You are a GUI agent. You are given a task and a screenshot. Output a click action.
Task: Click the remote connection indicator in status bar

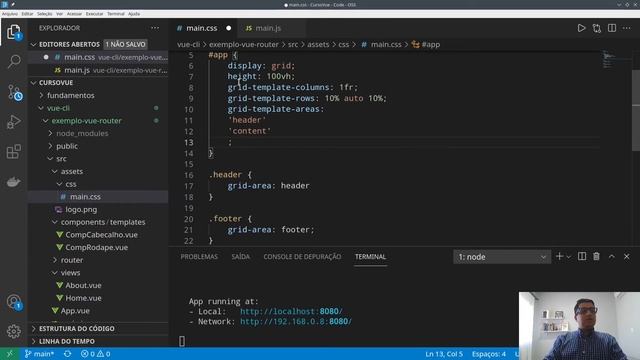point(9,354)
